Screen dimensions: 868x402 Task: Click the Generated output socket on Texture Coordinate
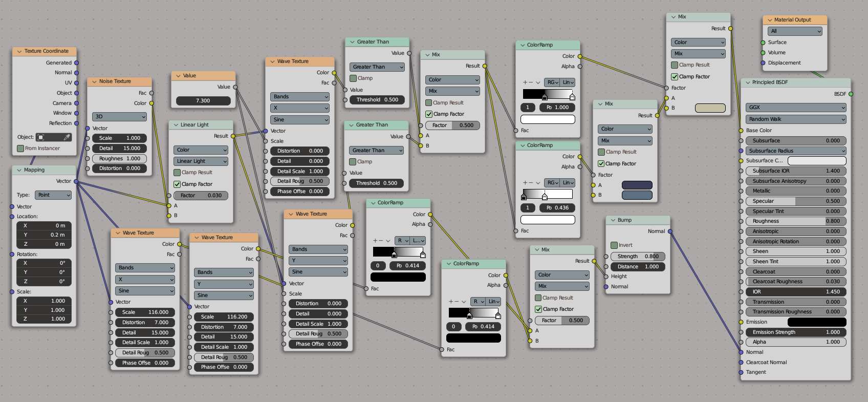(76, 62)
